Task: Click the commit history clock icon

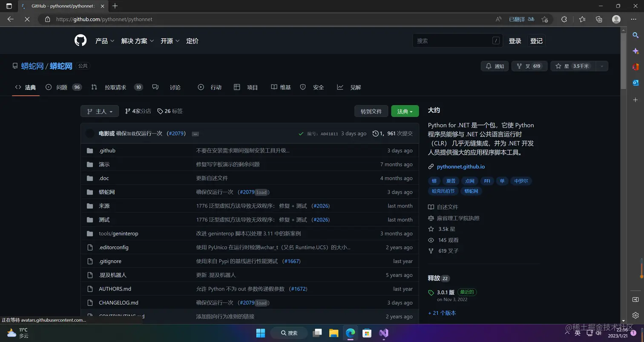Action: [375, 134]
